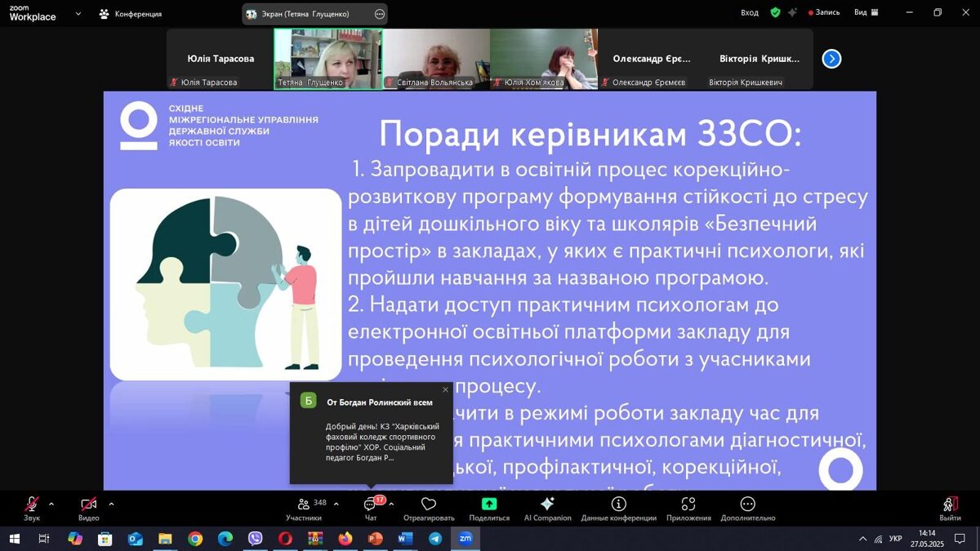This screenshot has width=980, height=551.
Task: Click the white circle emblem at the slide's lower right
Action: tap(840, 469)
